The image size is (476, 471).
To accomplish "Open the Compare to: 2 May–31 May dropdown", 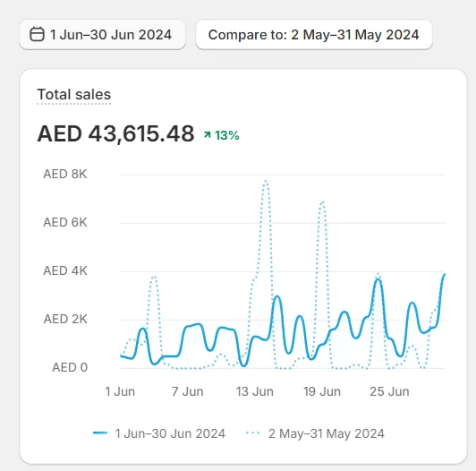I will coord(314,34).
